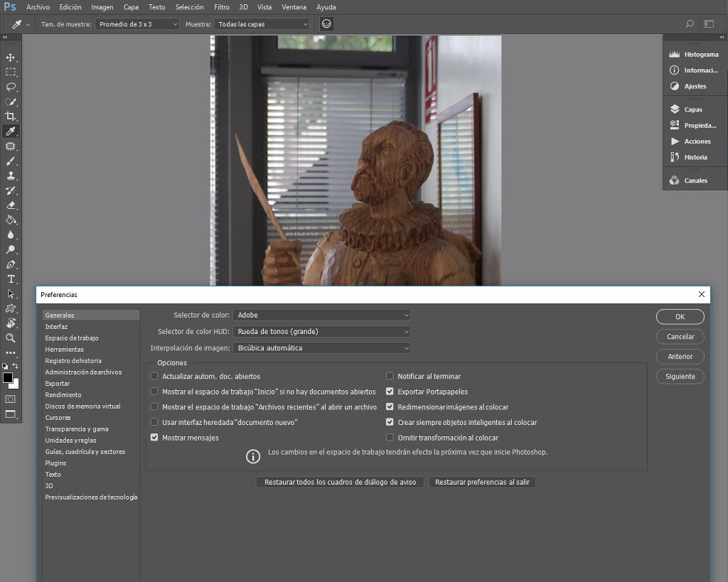This screenshot has width=728, height=582.
Task: Open the Edición menu
Action: click(70, 7)
